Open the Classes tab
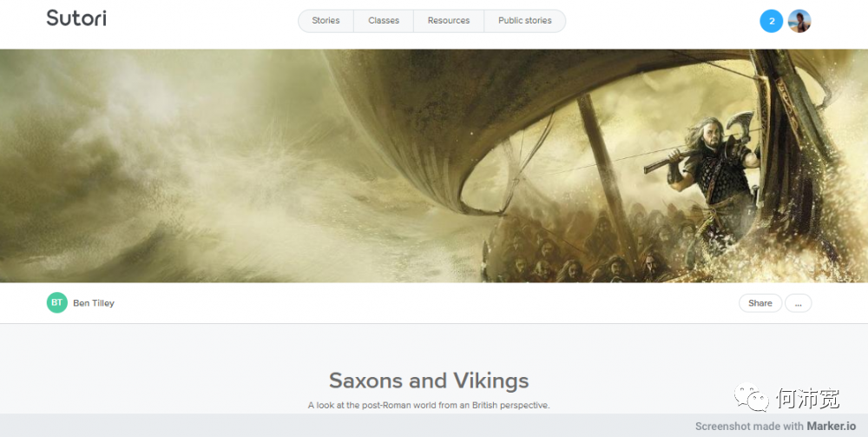Image resolution: width=868 pixels, height=437 pixels. (x=384, y=21)
